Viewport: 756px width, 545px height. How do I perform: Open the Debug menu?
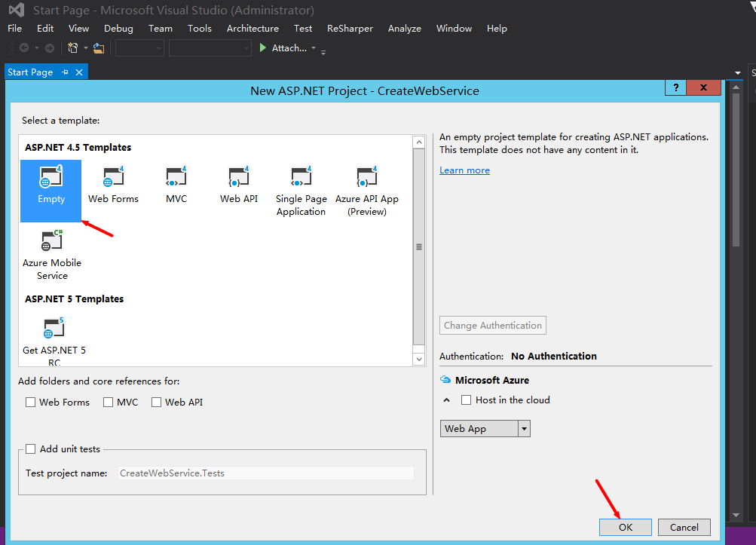pyautogui.click(x=118, y=29)
